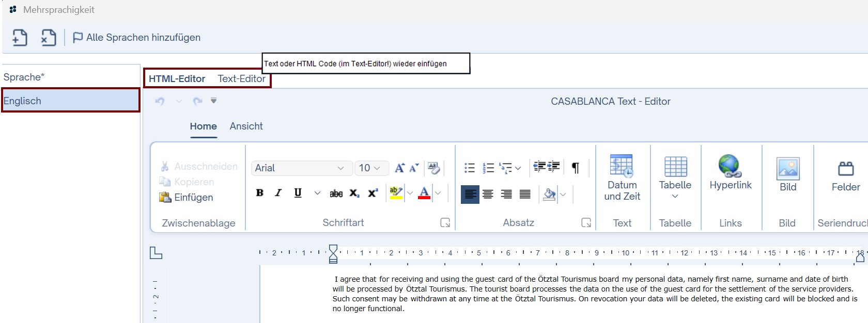
Task: Insert a Hyperlink
Action: 731,173
